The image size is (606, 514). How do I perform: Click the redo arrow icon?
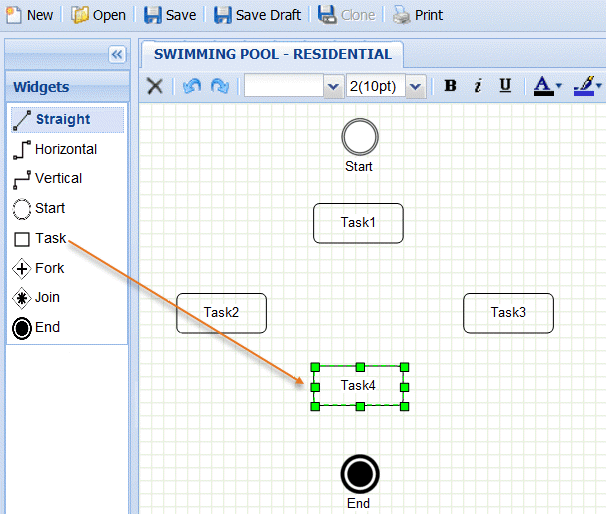[219, 86]
